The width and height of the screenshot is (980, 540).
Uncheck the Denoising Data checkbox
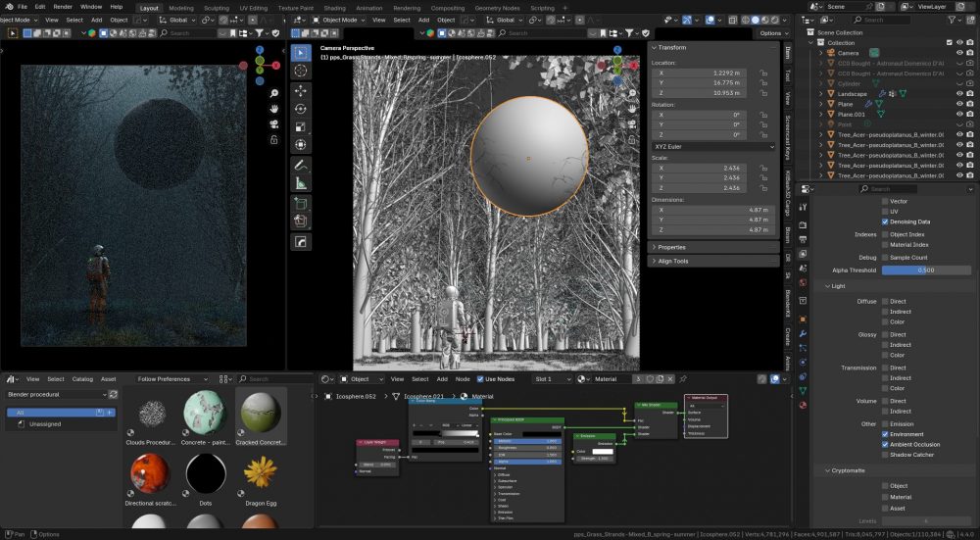[x=886, y=221]
